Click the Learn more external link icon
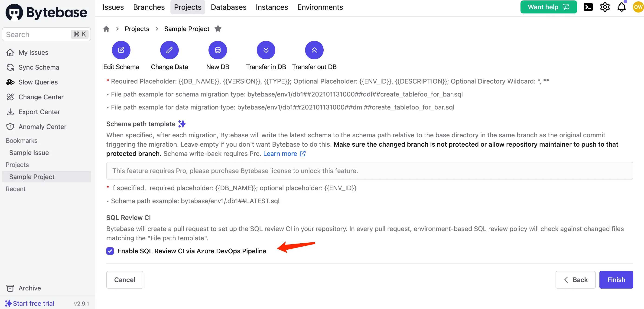This screenshot has width=644, height=309. [302, 153]
